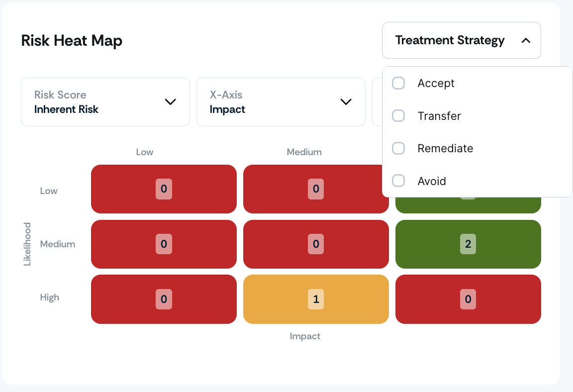Collapse the Treatment Strategy chevron icon
Screen dimensions: 573x392
click(525, 41)
